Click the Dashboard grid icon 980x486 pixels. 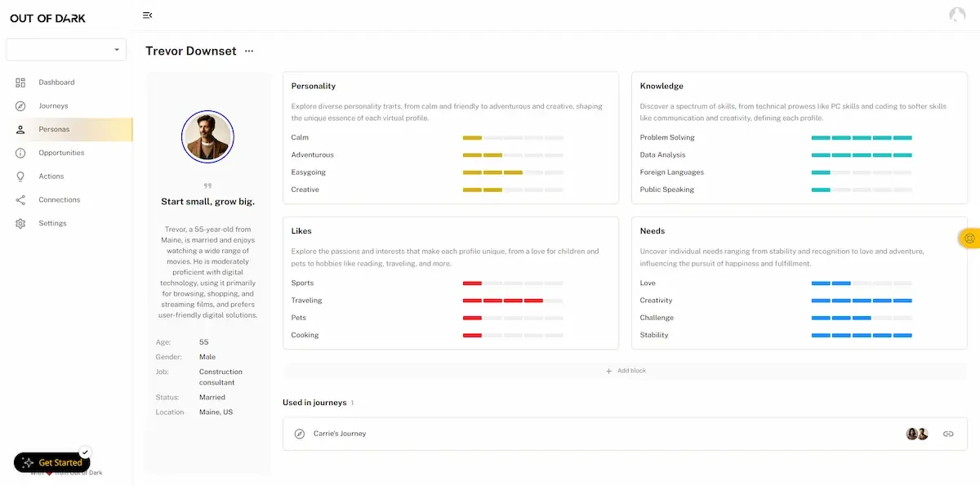point(20,82)
